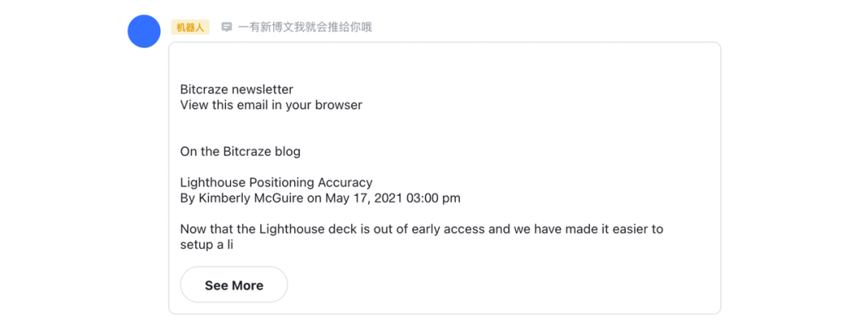Click the May 17, 2021 03:00 pm timestamp
868x335 pixels.
[x=392, y=198]
